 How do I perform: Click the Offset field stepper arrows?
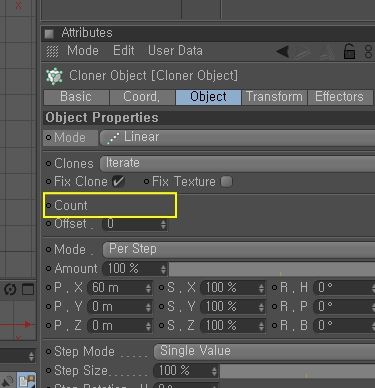pyautogui.click(x=163, y=224)
